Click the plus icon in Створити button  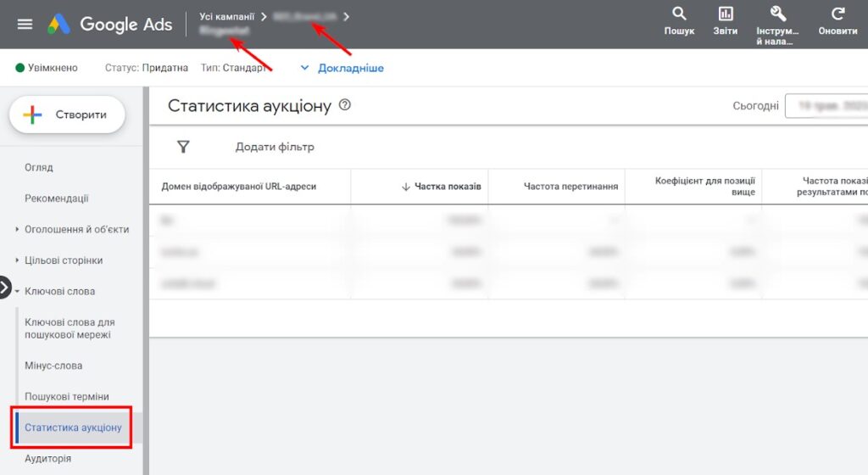tap(33, 115)
